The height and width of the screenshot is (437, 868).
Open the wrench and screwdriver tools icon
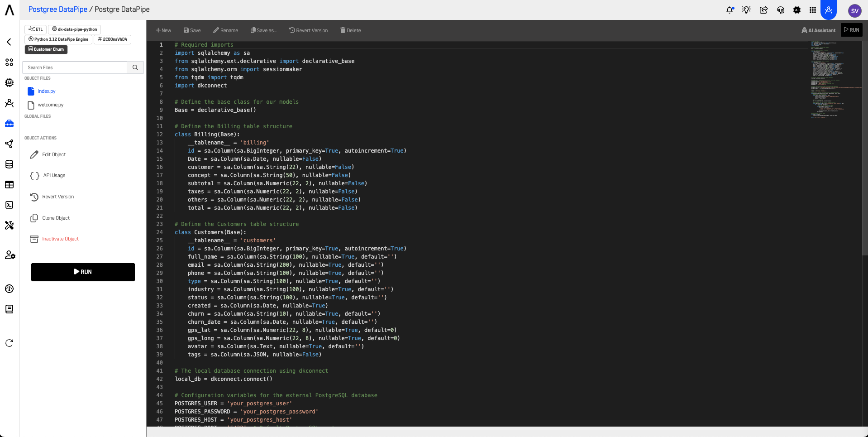click(x=9, y=226)
